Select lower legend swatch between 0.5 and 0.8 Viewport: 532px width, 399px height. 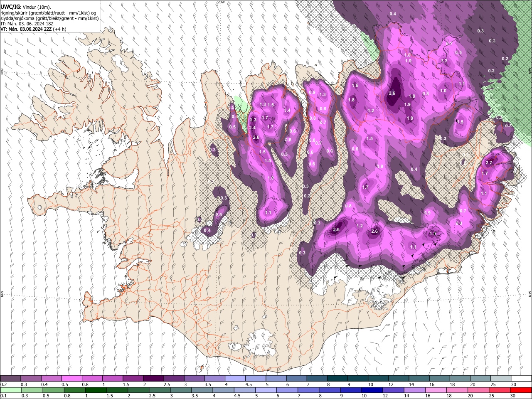(x=53, y=390)
